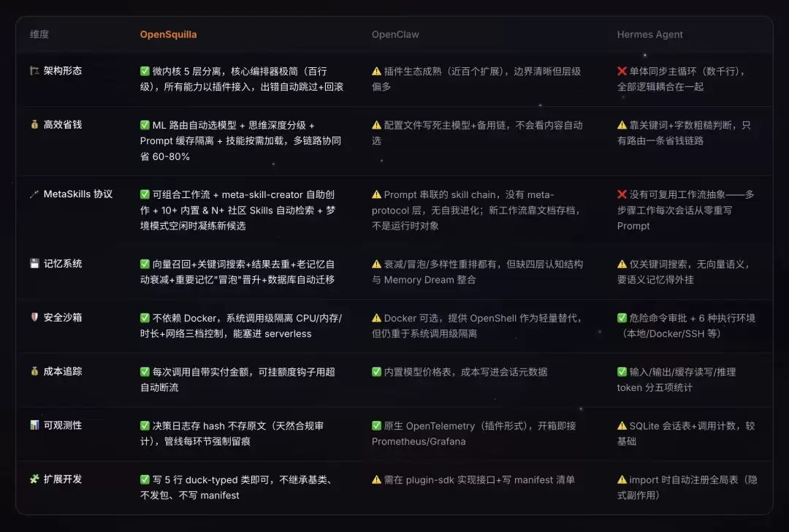789x532 pixels.
Task: Click the text 与 Memory Dream 整合
Action: point(424,279)
